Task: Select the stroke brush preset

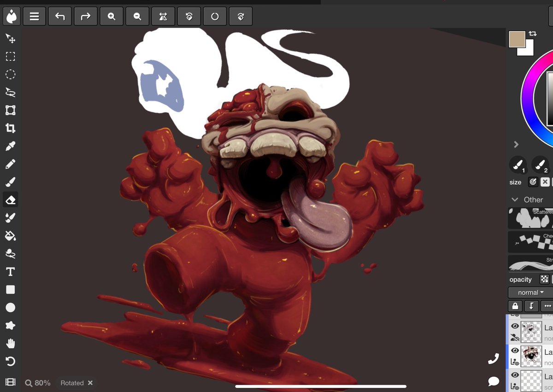Action: 530,264
